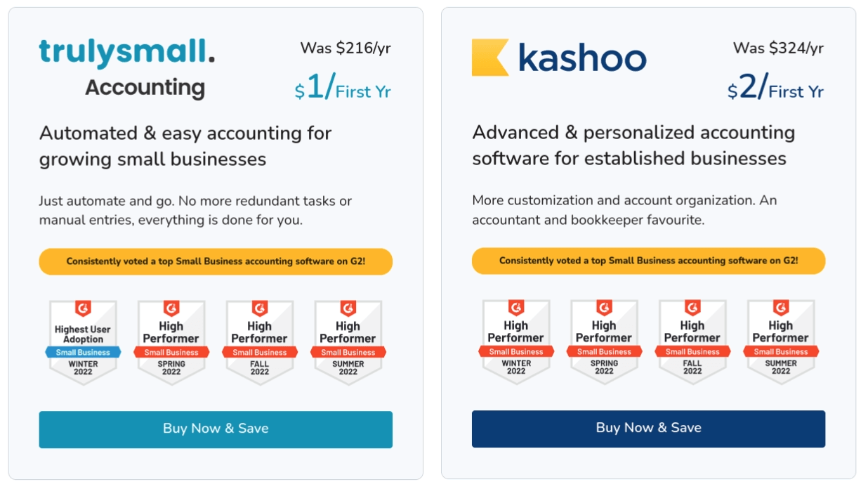Select trulysmall Highest User Adoption Winter 2022 badge

(x=83, y=343)
